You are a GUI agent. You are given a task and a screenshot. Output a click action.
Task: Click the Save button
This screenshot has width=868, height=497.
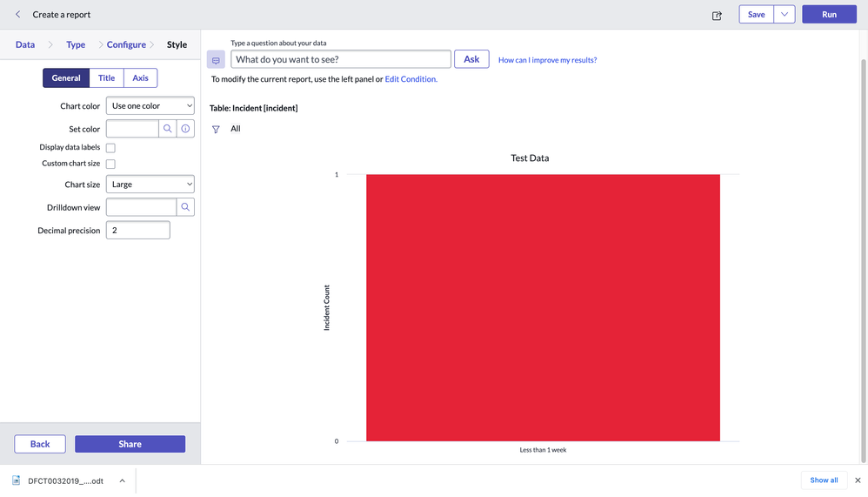tap(756, 15)
